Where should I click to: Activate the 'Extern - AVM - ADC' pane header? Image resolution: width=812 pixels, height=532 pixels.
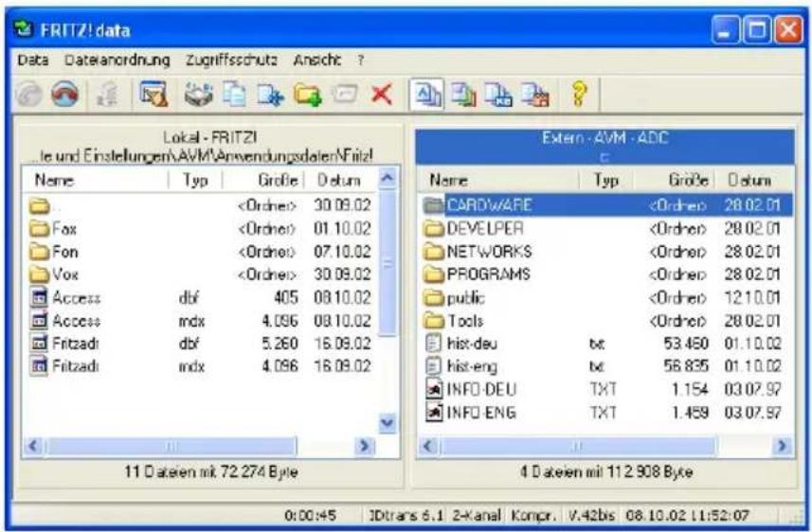point(604,146)
